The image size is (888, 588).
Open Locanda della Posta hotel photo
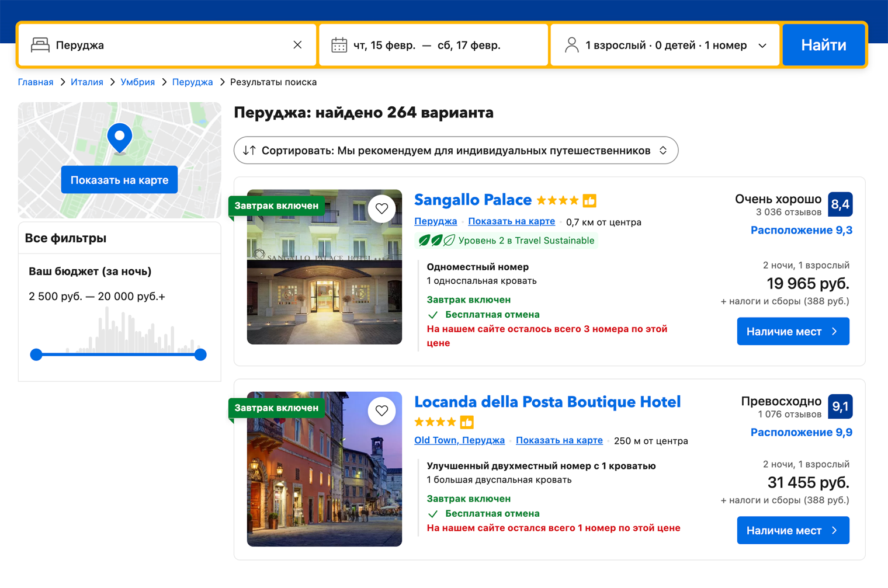pos(324,469)
